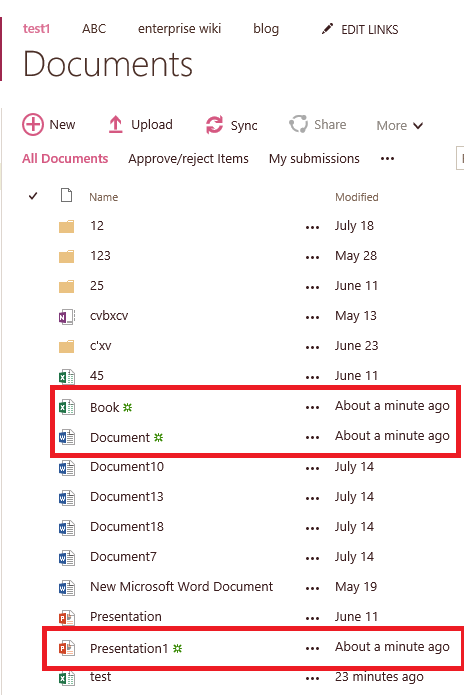The width and height of the screenshot is (464, 695).
Task: Open the Book file name link
Action: [x=105, y=407]
